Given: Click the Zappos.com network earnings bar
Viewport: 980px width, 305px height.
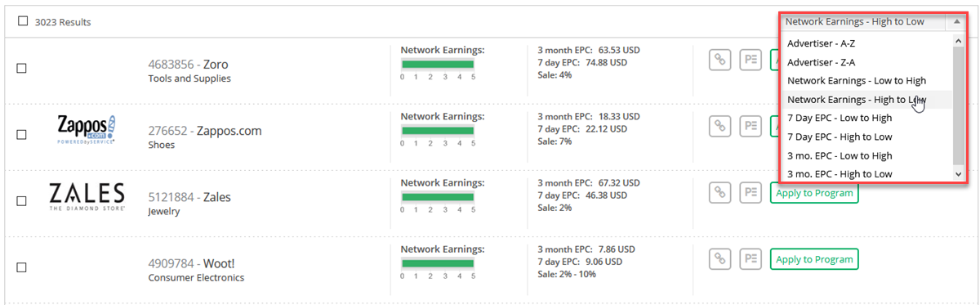Looking at the screenshot, I should click(x=438, y=130).
